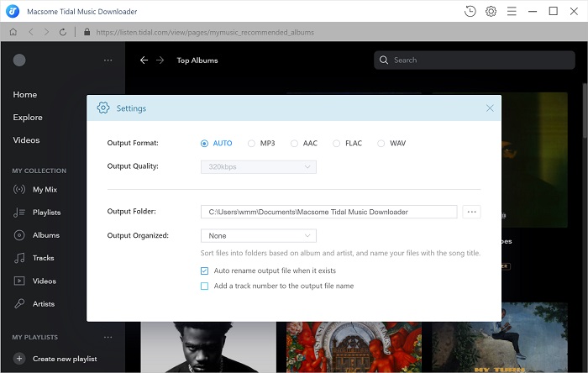Open the hamburger menu in title bar

(x=512, y=11)
